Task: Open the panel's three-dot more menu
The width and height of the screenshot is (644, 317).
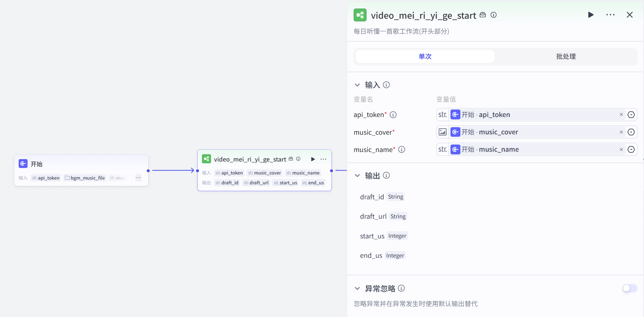Action: 610,15
